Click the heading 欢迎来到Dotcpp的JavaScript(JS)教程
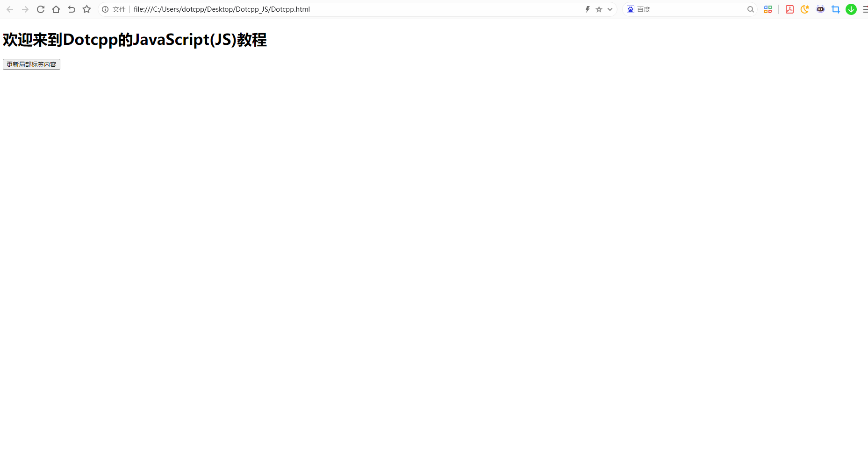The image size is (868, 467). click(134, 40)
